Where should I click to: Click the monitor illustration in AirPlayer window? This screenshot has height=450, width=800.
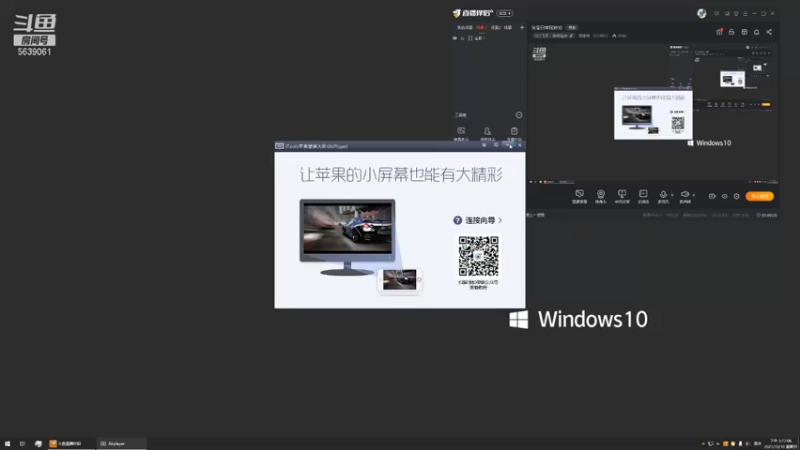point(347,237)
